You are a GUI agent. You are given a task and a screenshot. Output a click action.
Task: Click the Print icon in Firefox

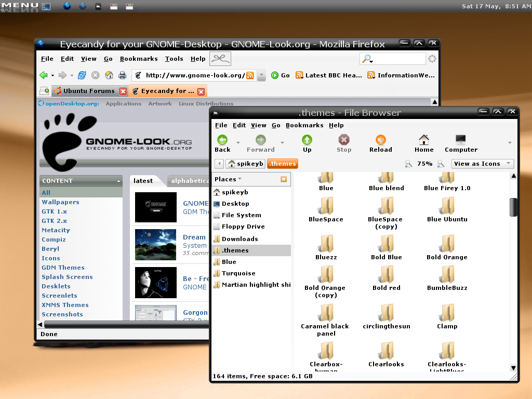(122, 75)
